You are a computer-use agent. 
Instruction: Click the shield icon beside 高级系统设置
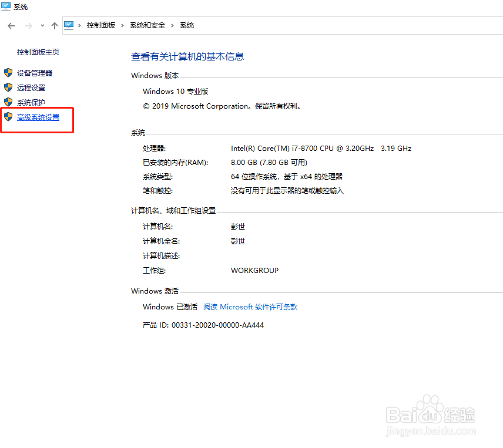click(x=8, y=117)
